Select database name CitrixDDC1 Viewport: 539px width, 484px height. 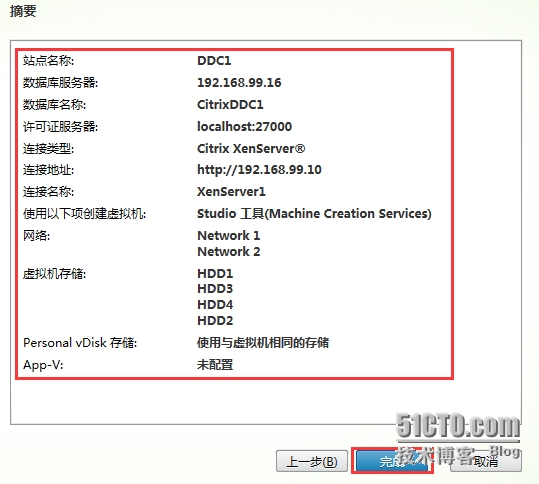(230, 104)
